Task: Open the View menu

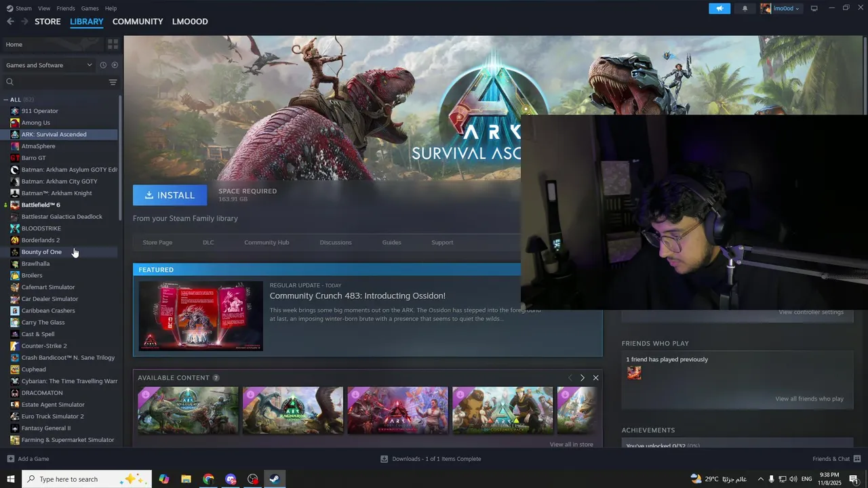Action: click(44, 8)
